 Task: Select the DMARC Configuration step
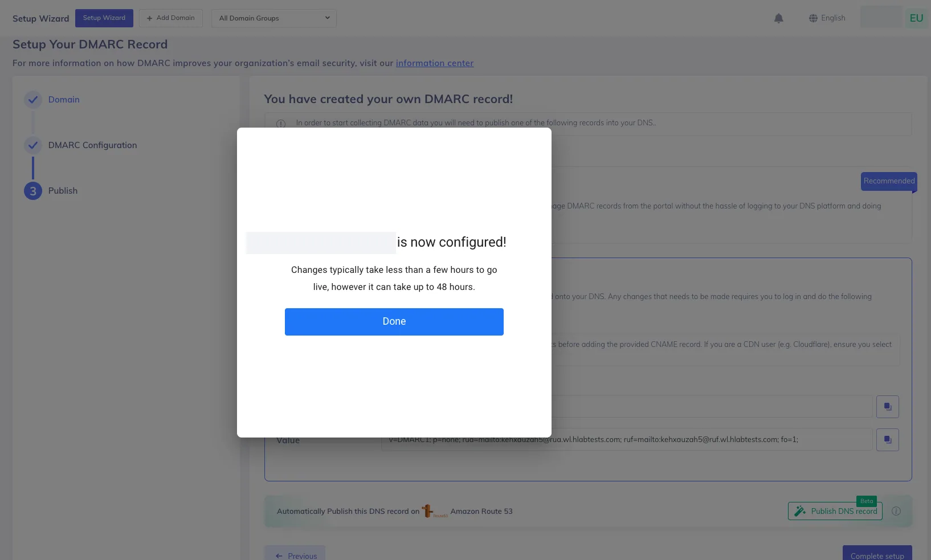pyautogui.click(x=92, y=145)
